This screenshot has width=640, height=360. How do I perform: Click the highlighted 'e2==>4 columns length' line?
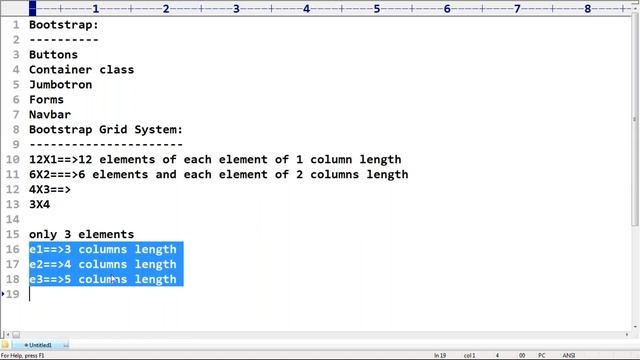(103, 264)
